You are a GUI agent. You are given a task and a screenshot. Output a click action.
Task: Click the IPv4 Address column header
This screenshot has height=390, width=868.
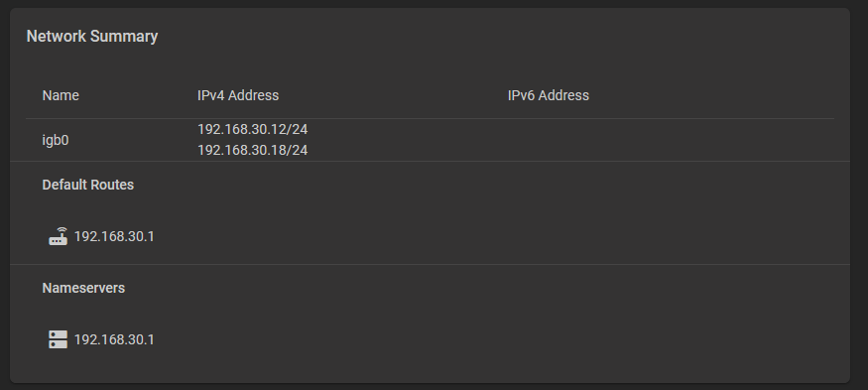tap(238, 95)
